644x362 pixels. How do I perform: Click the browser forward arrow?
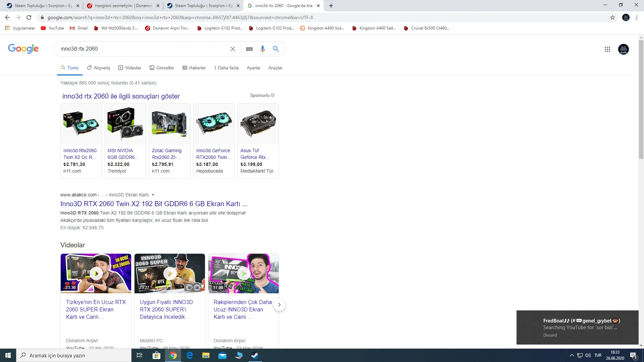click(x=18, y=17)
